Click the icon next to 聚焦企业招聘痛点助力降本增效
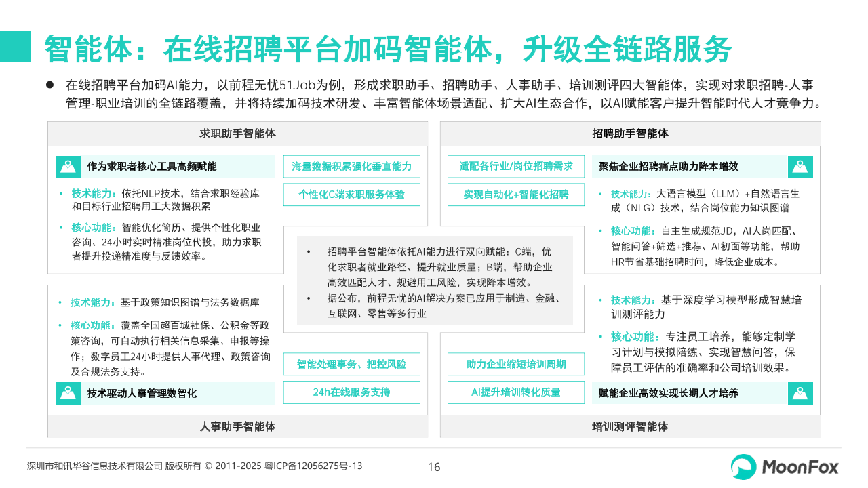Viewport: 868px width, 488px height. (800, 167)
